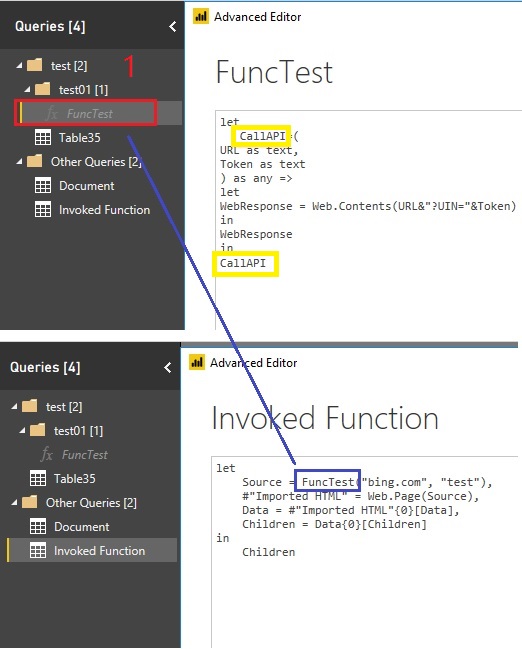Screen dimensions: 522x649
Task: Select the FuncTest function in the upper pane
Action: (x=99, y=113)
